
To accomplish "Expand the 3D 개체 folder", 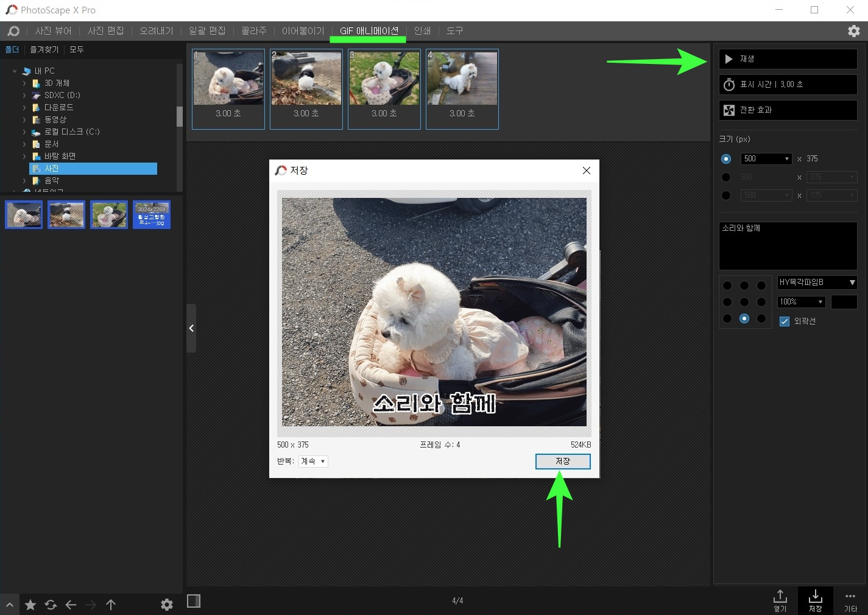I will (x=24, y=83).
